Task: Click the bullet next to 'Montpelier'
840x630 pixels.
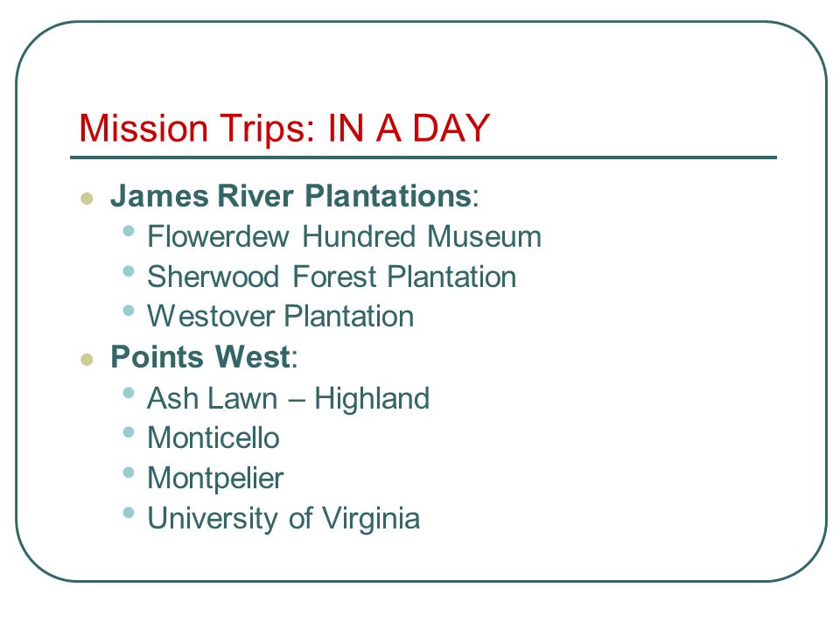Action: 128,472
